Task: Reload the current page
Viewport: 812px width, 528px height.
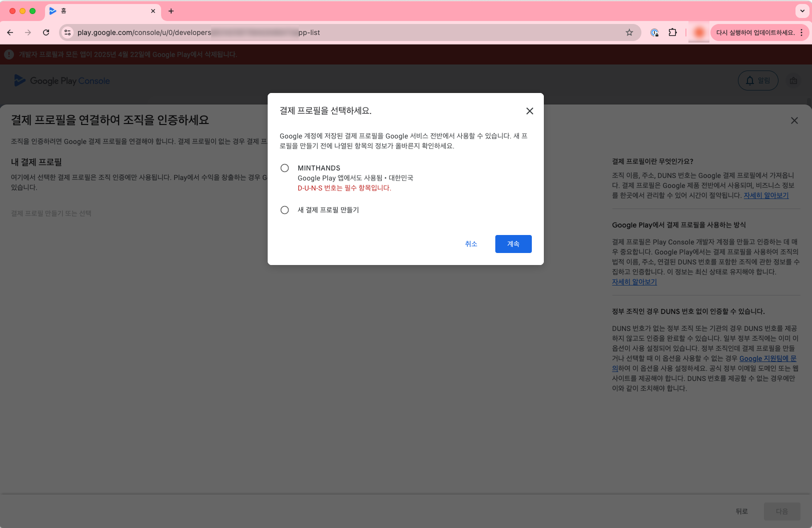Action: click(46, 32)
